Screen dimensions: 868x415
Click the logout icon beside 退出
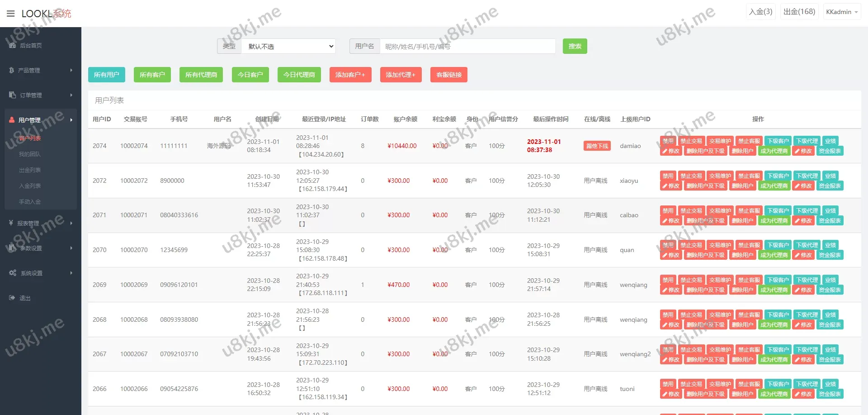click(12, 298)
